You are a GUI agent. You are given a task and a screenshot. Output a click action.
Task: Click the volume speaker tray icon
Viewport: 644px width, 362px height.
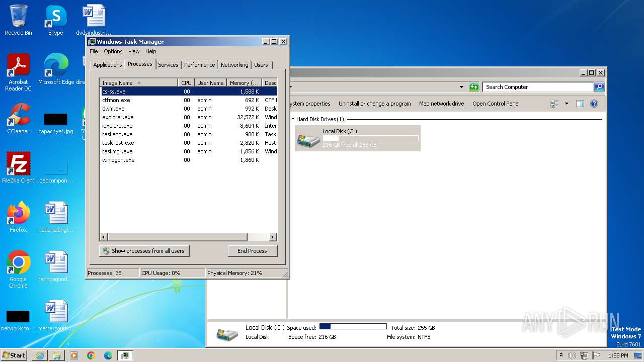(x=572, y=355)
